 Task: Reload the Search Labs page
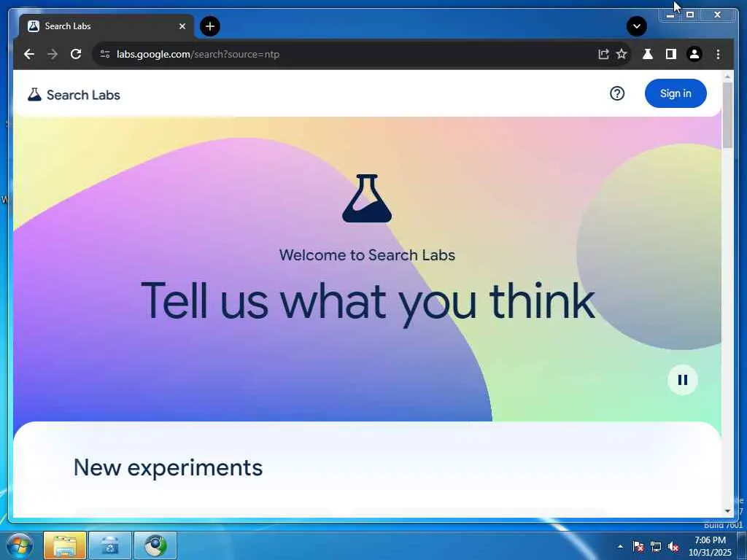click(x=76, y=54)
